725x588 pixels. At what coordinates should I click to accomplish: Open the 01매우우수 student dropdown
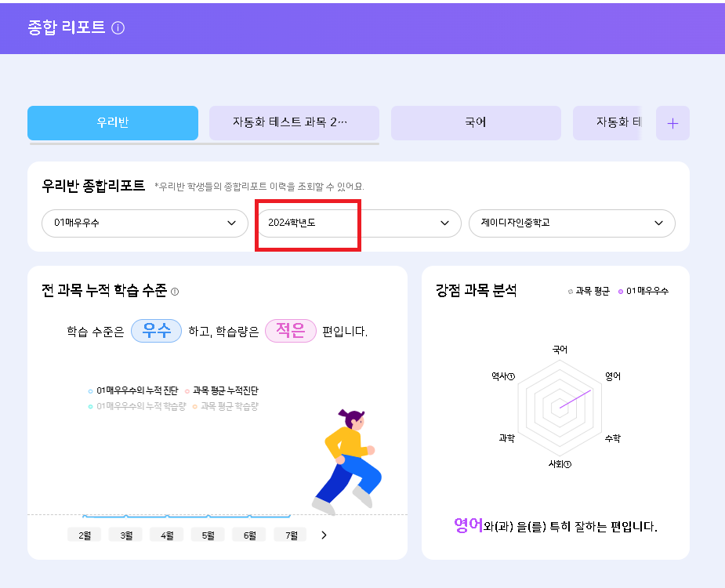pos(140,223)
